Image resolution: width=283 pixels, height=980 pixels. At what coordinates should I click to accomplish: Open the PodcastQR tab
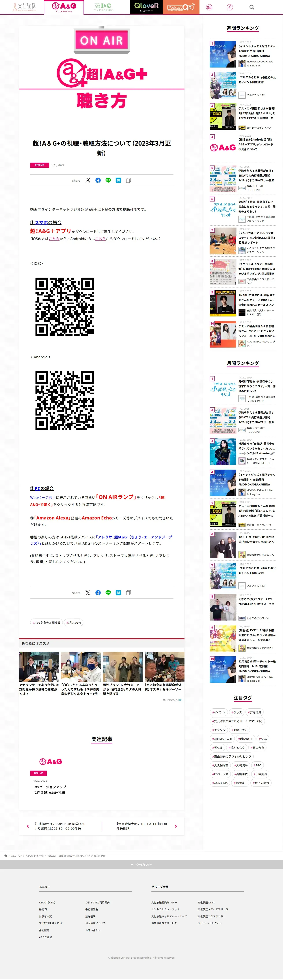[x=181, y=7]
